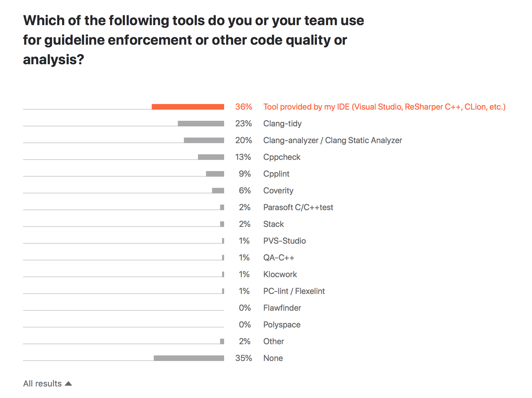
Task: Click the PC-lint / Flexelint label
Action: [294, 291]
